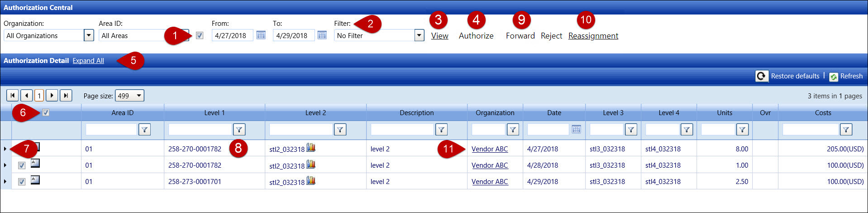Open the From date calendar picker
The image size is (868, 213).
pyautogui.click(x=261, y=35)
